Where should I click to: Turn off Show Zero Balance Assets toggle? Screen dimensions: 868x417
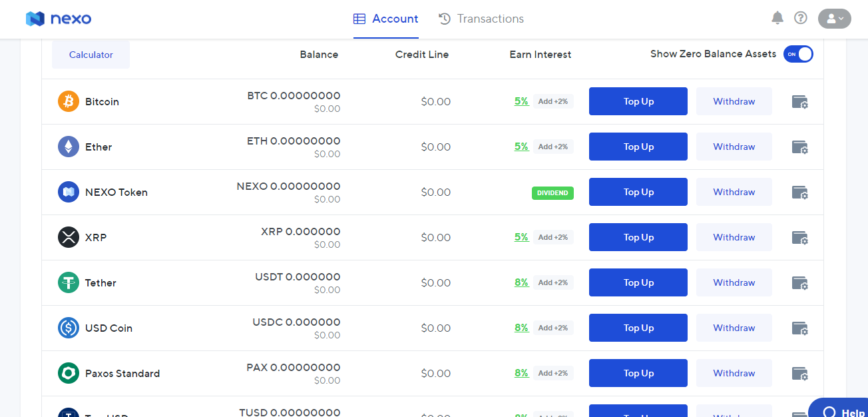click(798, 54)
